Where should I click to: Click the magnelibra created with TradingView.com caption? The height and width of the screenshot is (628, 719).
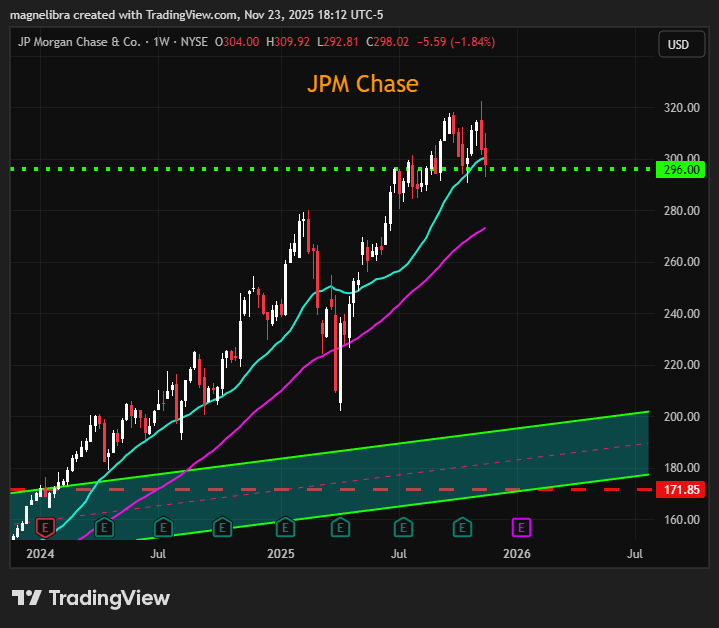(196, 15)
